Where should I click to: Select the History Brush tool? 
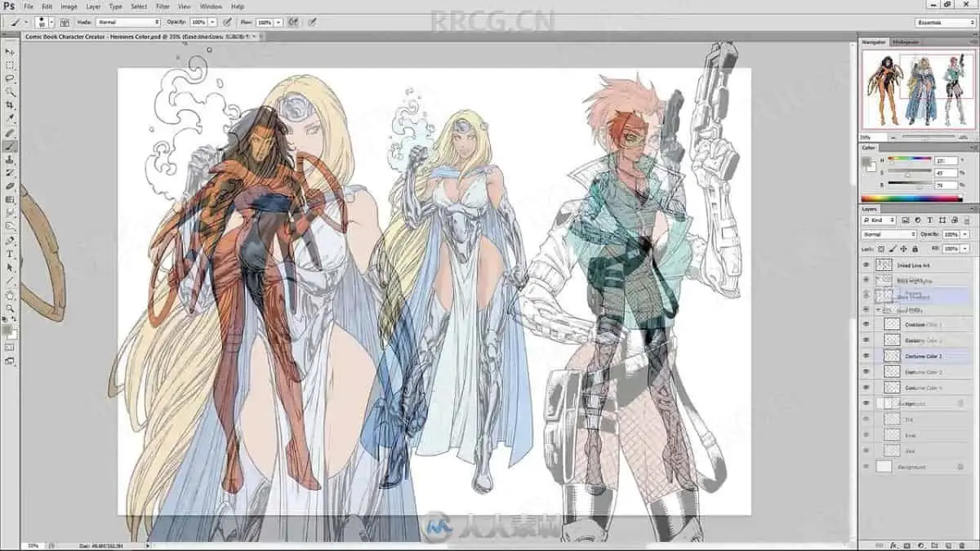[x=10, y=173]
